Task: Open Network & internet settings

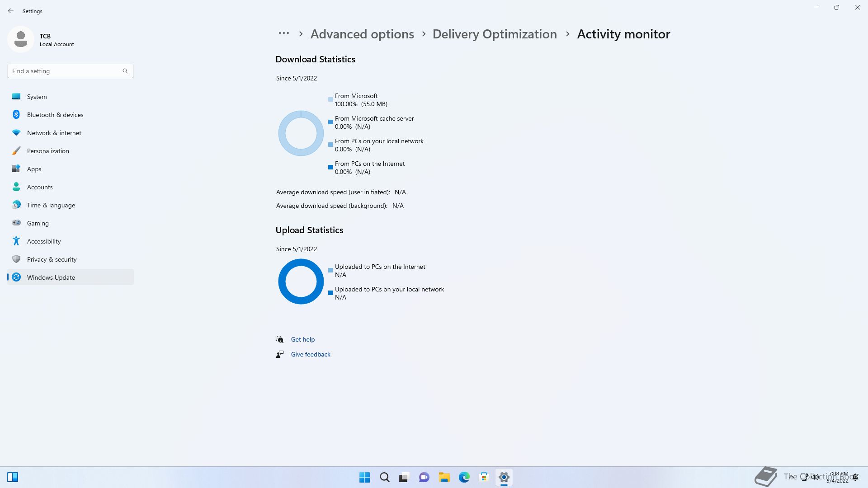Action: pos(70,133)
